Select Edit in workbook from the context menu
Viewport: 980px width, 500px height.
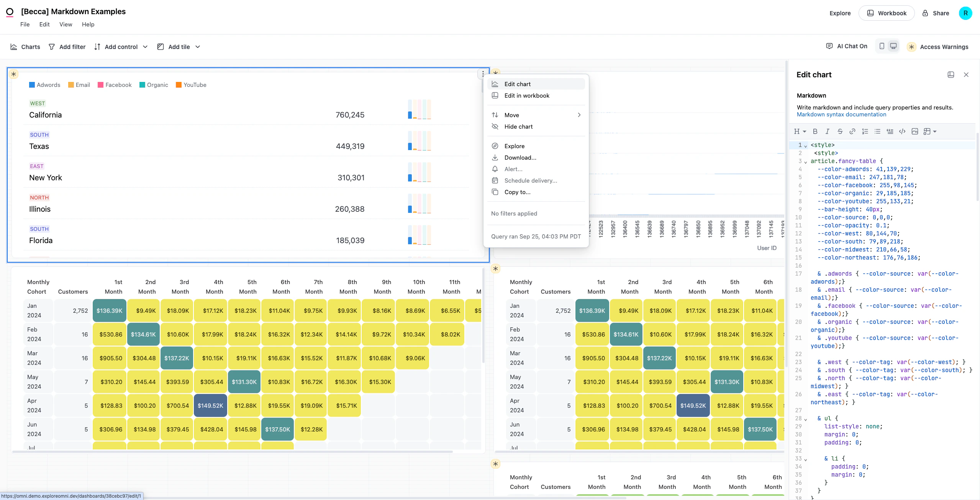point(527,95)
